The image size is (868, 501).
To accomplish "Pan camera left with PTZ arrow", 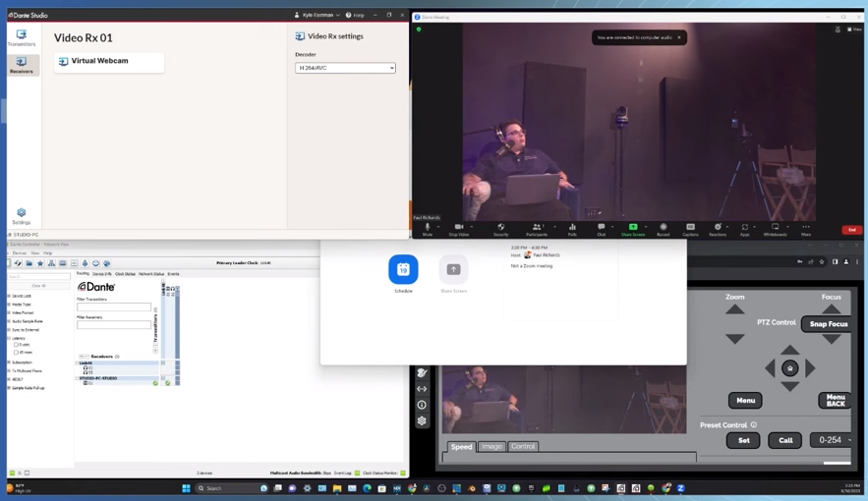I will [x=770, y=368].
